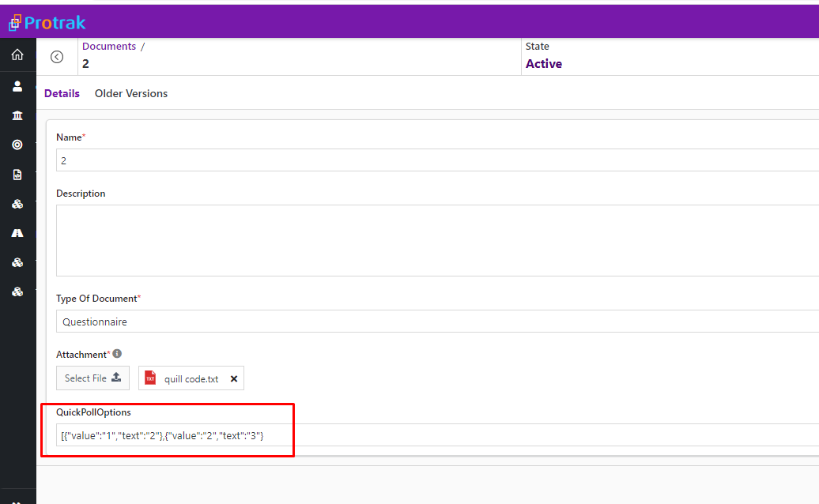Click the QuickPollOptions text field
Image resolution: width=819 pixels, height=504 pixels.
tap(435, 435)
